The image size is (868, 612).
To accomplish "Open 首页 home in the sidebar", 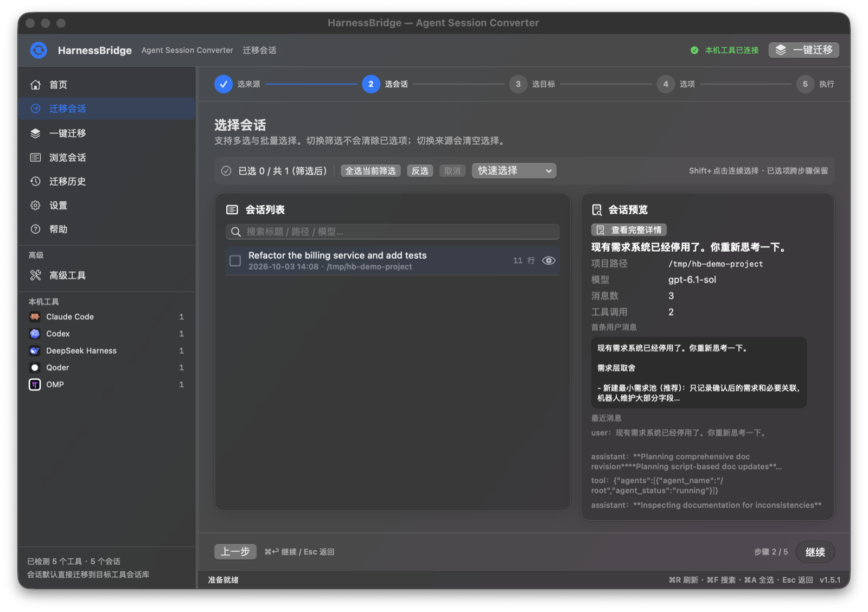I will tap(107, 85).
